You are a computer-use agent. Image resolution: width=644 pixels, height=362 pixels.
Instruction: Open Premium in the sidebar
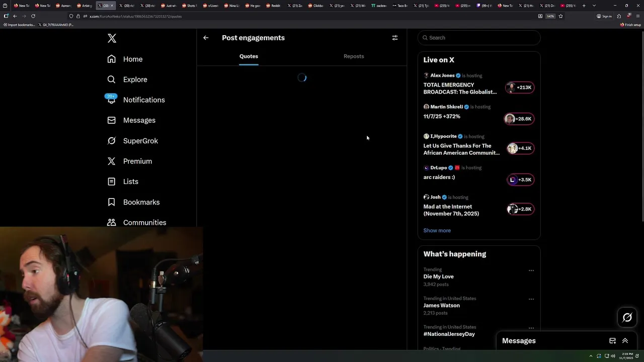click(130, 161)
